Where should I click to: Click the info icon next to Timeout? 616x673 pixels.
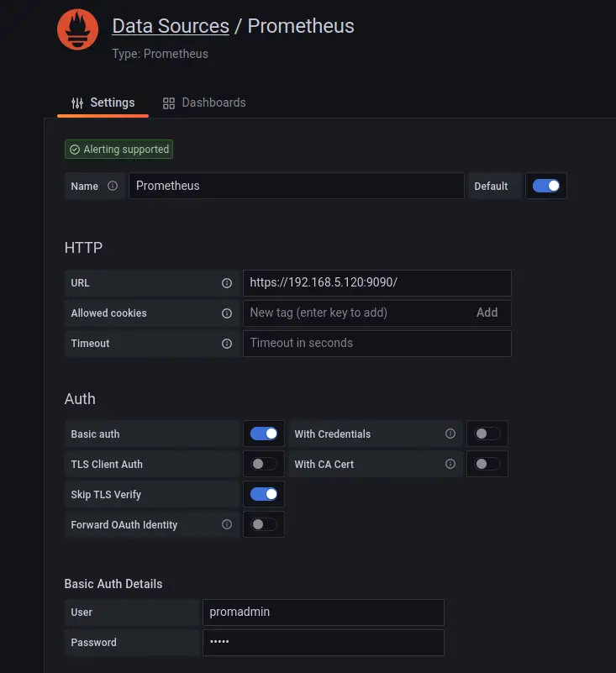pyautogui.click(x=227, y=344)
